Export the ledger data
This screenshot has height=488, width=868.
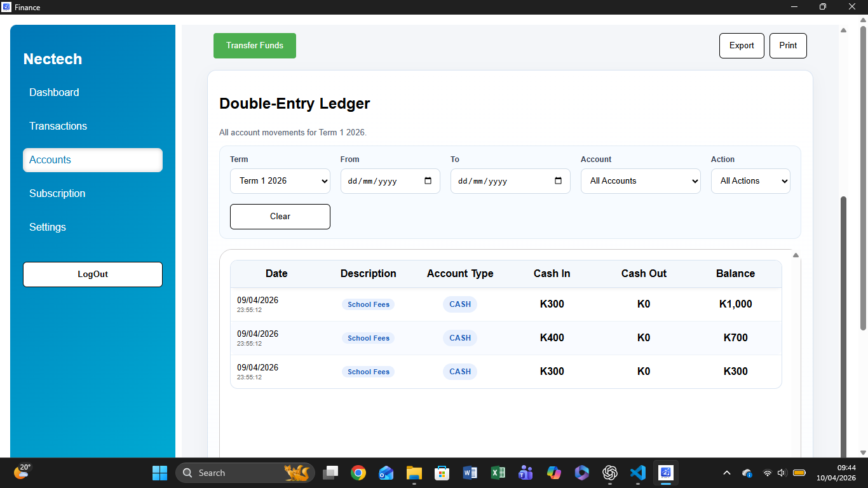pos(741,45)
